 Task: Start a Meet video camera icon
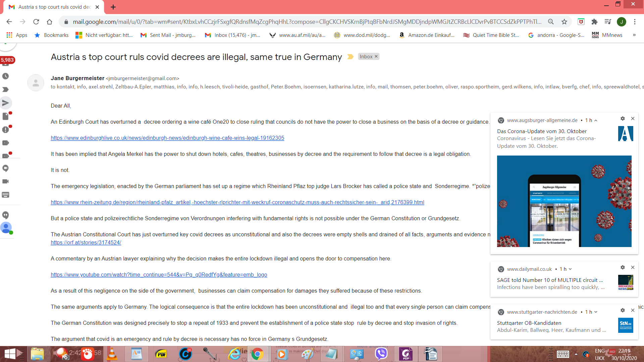point(6,181)
